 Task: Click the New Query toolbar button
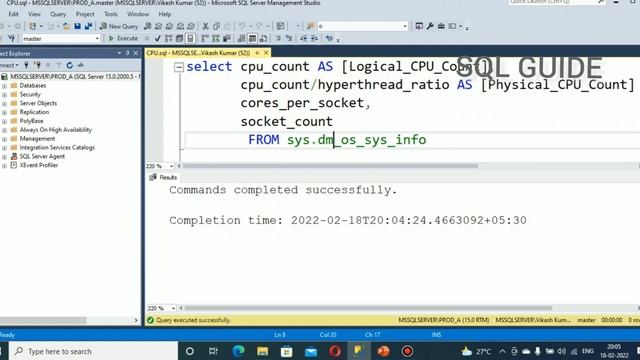pyautogui.click(x=119, y=26)
